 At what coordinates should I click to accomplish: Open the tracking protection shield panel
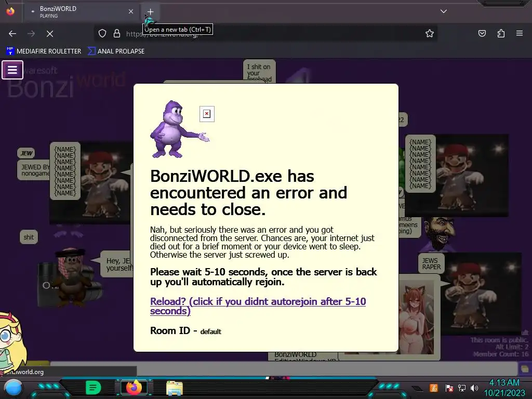tap(102, 33)
